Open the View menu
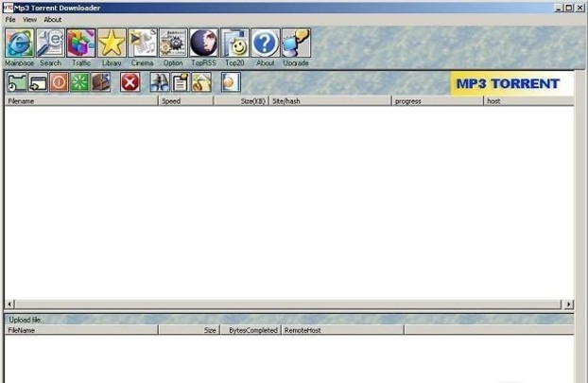The image size is (588, 383). click(x=29, y=20)
